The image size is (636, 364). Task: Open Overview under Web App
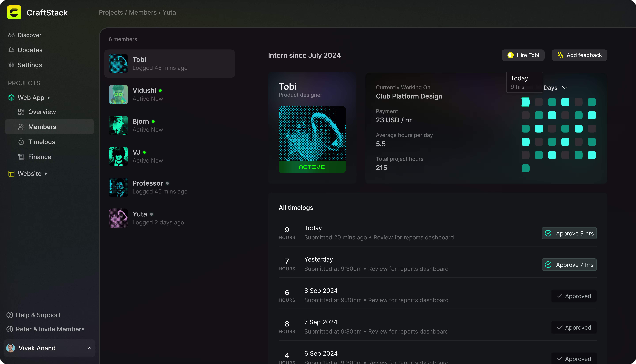[42, 112]
